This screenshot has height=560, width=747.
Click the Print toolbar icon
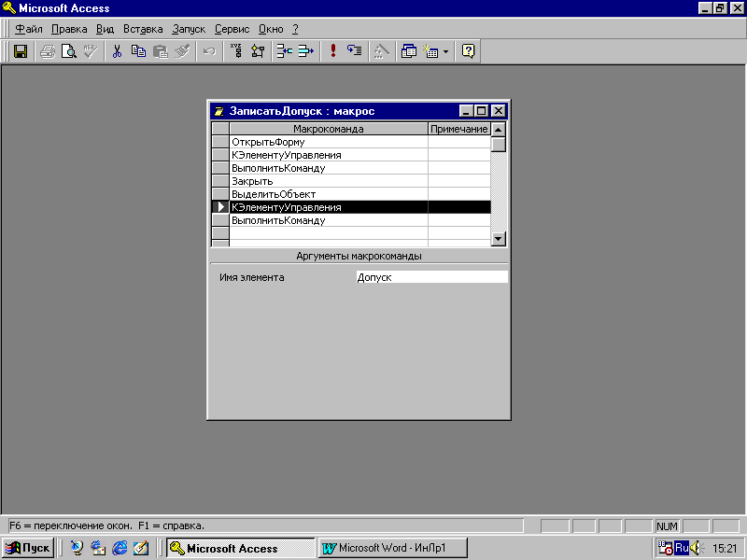[x=48, y=51]
